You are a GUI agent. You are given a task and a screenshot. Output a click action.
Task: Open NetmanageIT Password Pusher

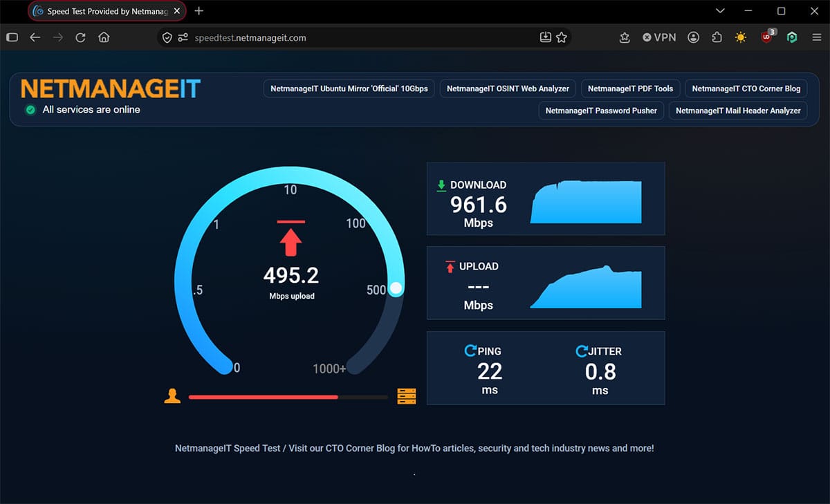pyautogui.click(x=601, y=111)
